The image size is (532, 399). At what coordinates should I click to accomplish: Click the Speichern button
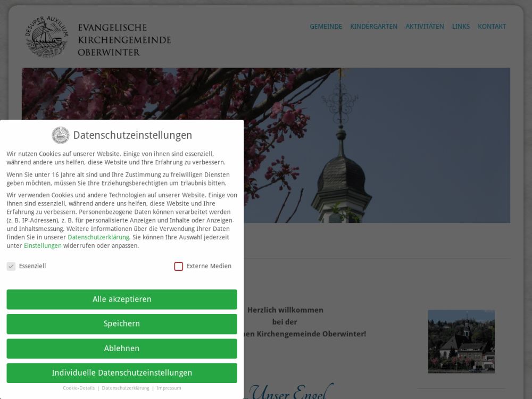[x=122, y=324]
